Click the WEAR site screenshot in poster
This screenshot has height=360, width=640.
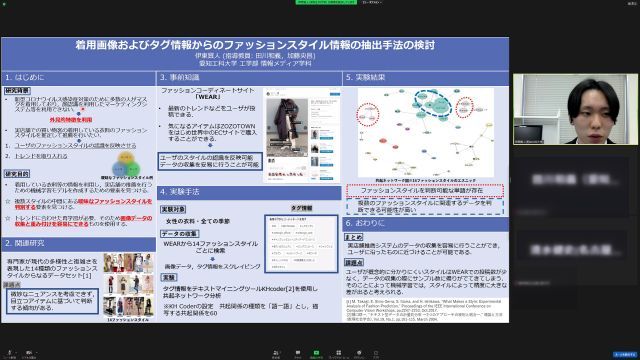[x=302, y=135]
